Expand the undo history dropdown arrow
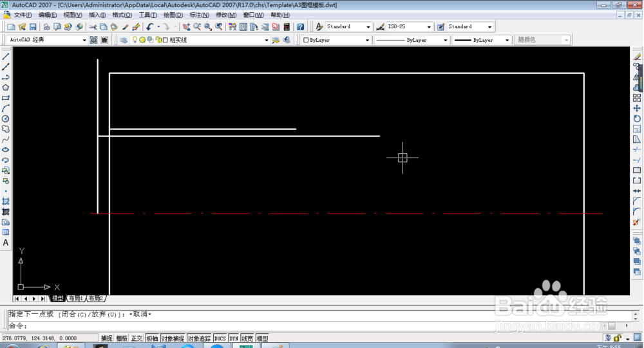Image resolution: width=644 pixels, height=348 pixels. tap(158, 26)
